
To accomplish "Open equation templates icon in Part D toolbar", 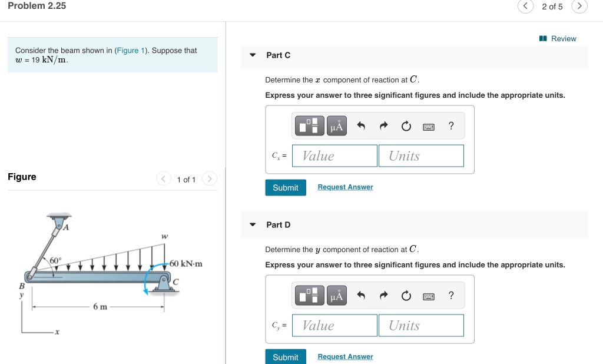I will coord(309,295).
